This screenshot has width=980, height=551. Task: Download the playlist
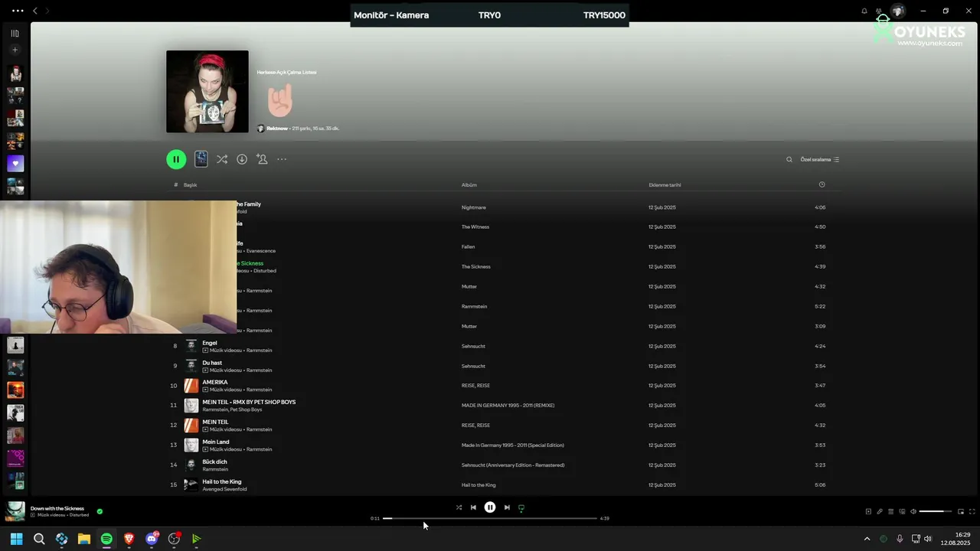pos(242,159)
